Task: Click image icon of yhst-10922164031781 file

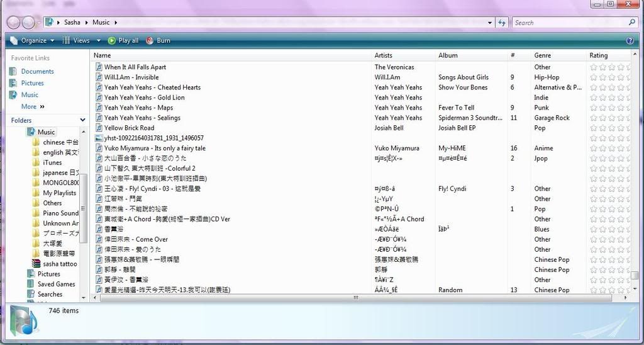Action: pos(99,138)
